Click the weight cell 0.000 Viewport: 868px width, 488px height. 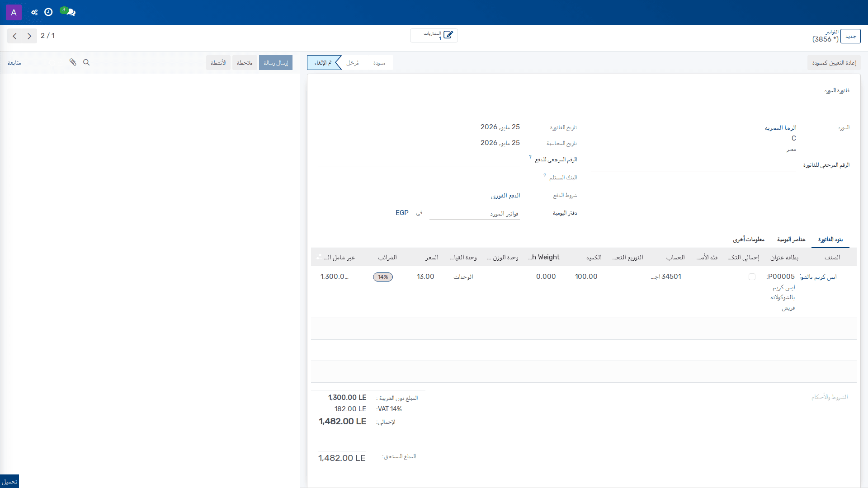(546, 277)
